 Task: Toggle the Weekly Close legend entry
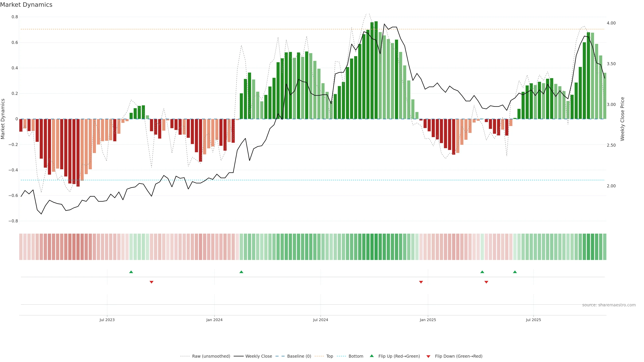coord(258,356)
